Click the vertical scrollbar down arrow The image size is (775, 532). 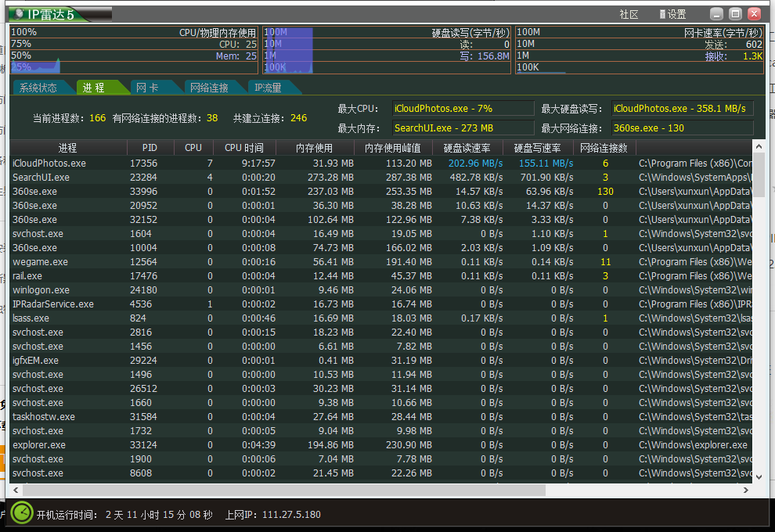pos(758,476)
